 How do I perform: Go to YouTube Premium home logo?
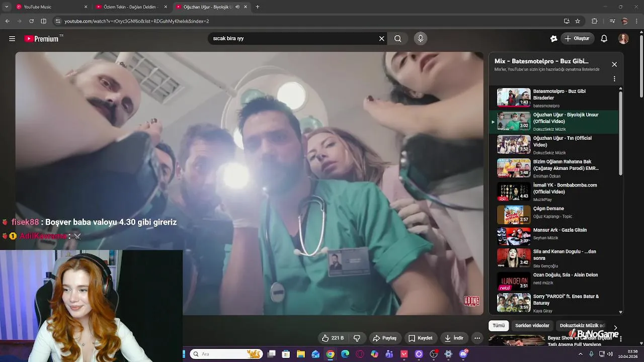coord(42,39)
